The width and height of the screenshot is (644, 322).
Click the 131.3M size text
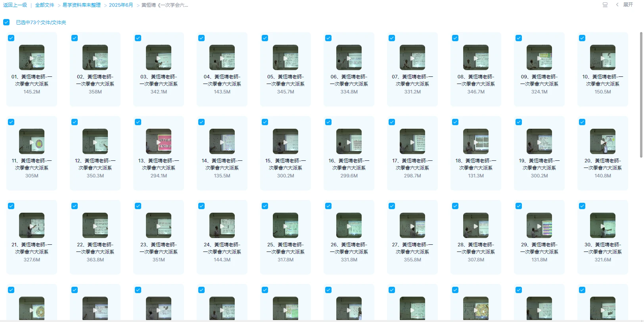(x=476, y=176)
